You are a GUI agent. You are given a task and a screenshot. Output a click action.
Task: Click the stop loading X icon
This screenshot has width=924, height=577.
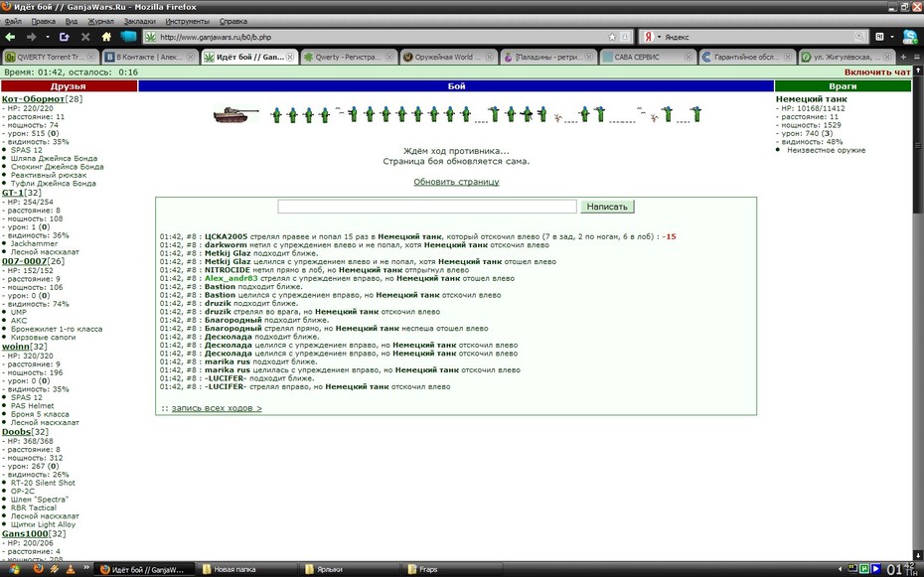pos(85,37)
